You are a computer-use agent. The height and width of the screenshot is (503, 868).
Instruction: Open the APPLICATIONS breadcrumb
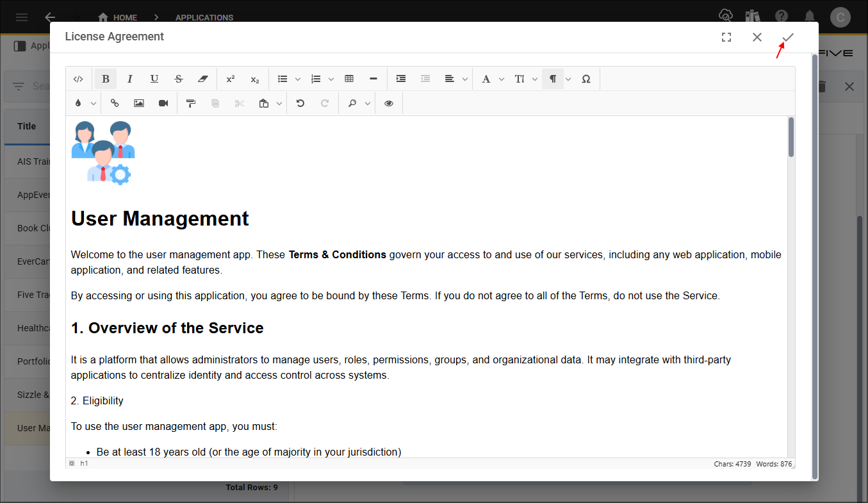click(204, 17)
